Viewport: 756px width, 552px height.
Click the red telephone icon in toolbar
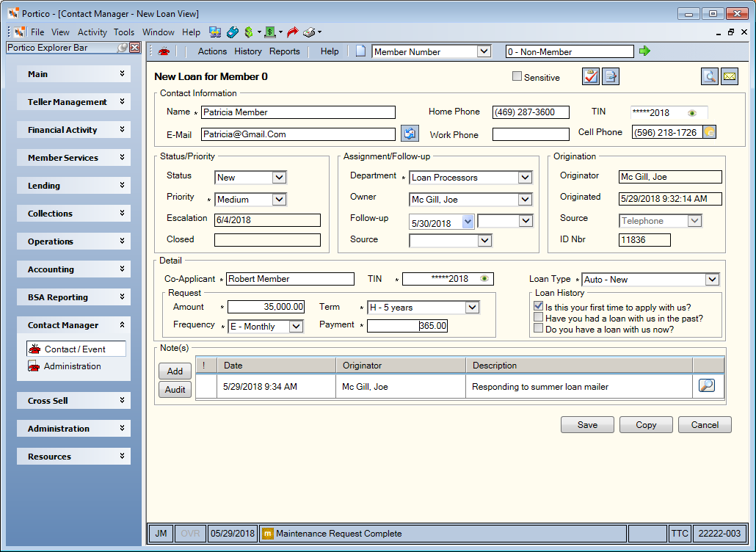tap(164, 51)
